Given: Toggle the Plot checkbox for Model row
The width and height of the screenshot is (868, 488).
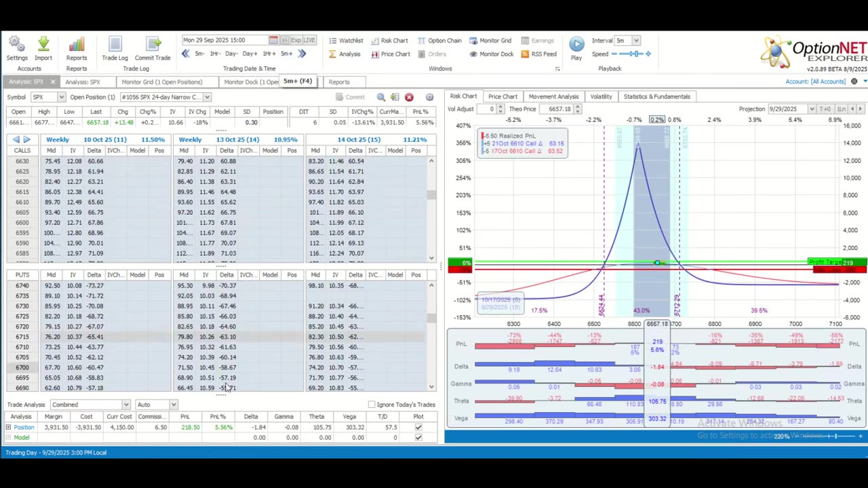Looking at the screenshot, I should coord(418,437).
